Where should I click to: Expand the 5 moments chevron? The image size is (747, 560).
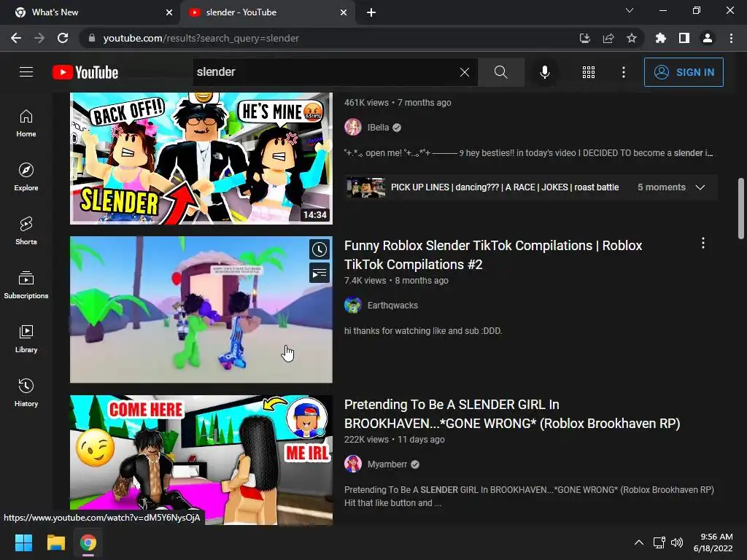point(700,187)
